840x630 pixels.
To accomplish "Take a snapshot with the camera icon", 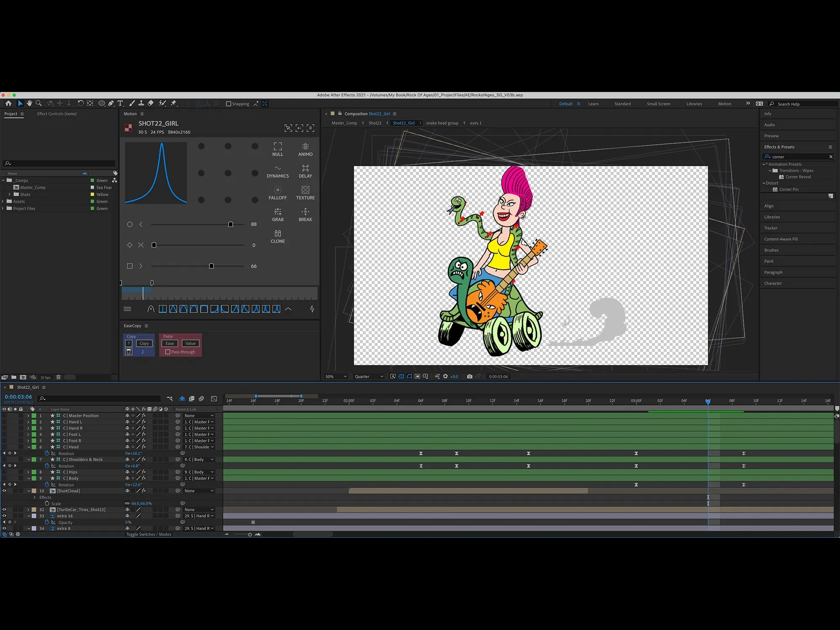I will [x=470, y=376].
